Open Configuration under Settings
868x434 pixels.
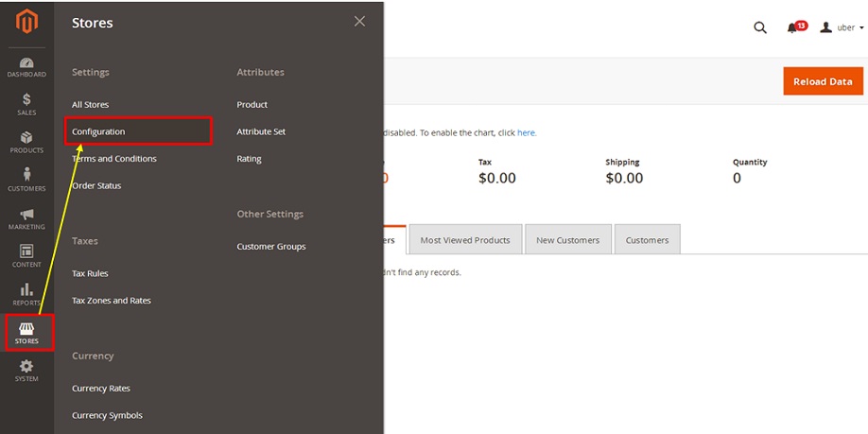(x=98, y=131)
